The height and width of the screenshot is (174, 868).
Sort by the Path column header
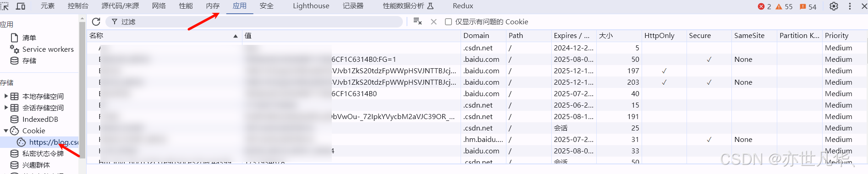(x=528, y=36)
